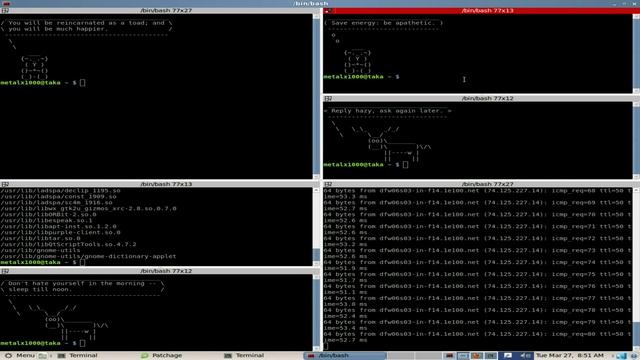
Task: Click '/usr/lib/libQtScriptTools.so.4.7.2' line
Action: [x=68, y=244]
